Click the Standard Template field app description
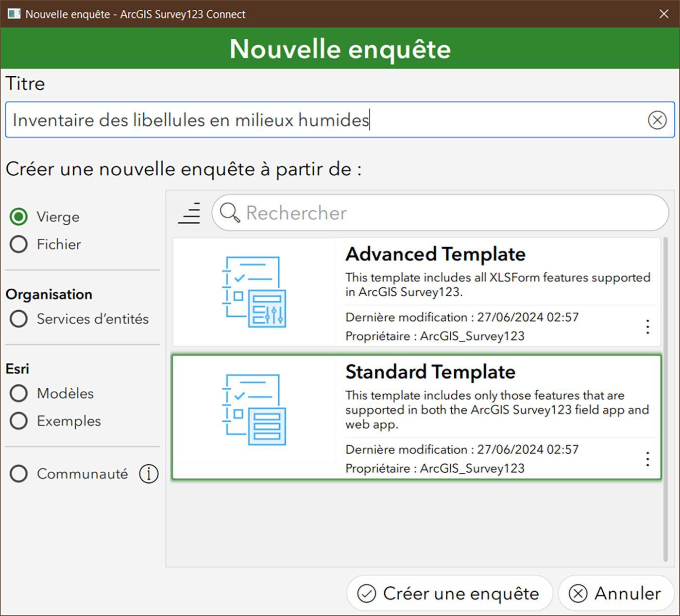 (x=497, y=410)
